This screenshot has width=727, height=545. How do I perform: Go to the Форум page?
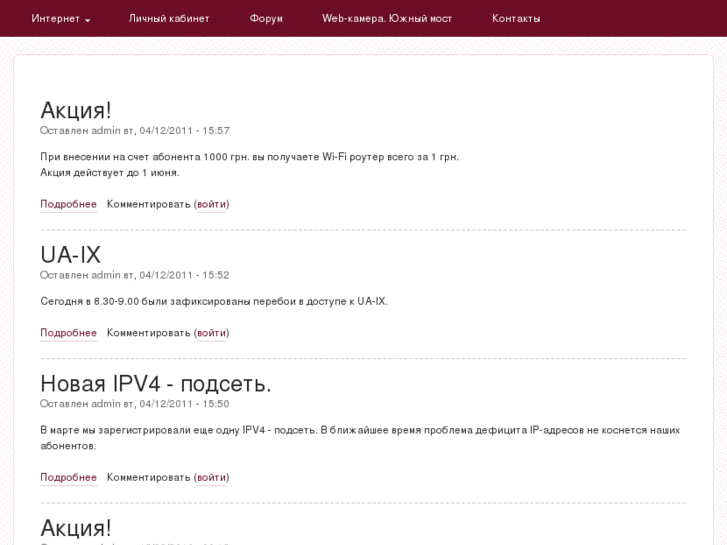click(266, 19)
